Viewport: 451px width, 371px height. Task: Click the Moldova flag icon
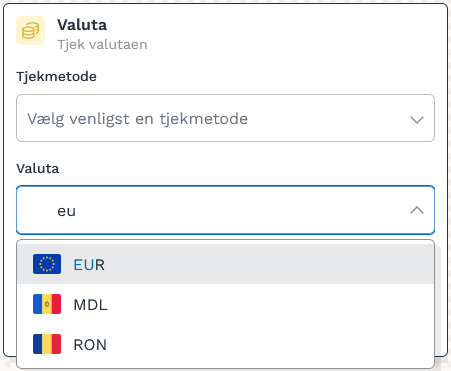(x=47, y=304)
